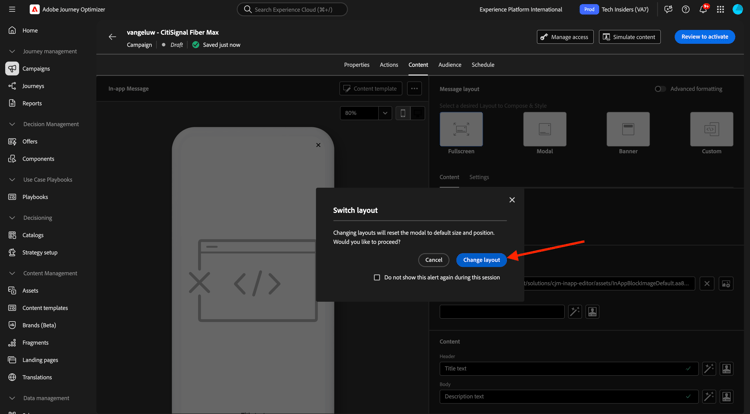Image resolution: width=750 pixels, height=414 pixels.
Task: Click the Change layout button
Action: (x=481, y=260)
